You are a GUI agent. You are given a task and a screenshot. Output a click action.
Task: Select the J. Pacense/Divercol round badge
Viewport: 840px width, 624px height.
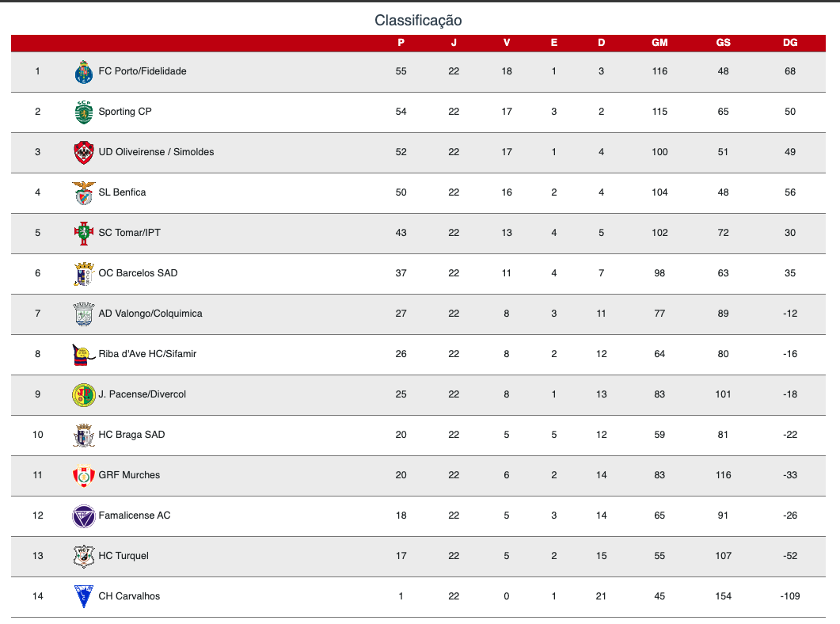(84, 395)
